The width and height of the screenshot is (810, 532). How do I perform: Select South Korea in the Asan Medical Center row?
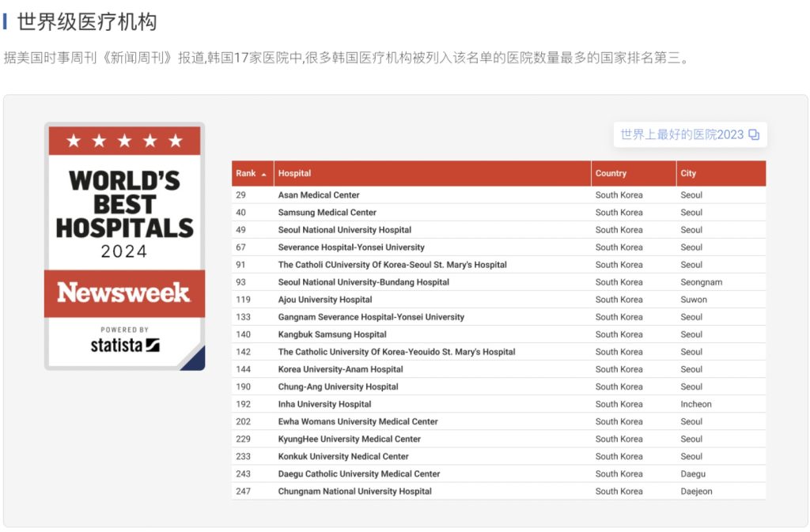pos(619,195)
